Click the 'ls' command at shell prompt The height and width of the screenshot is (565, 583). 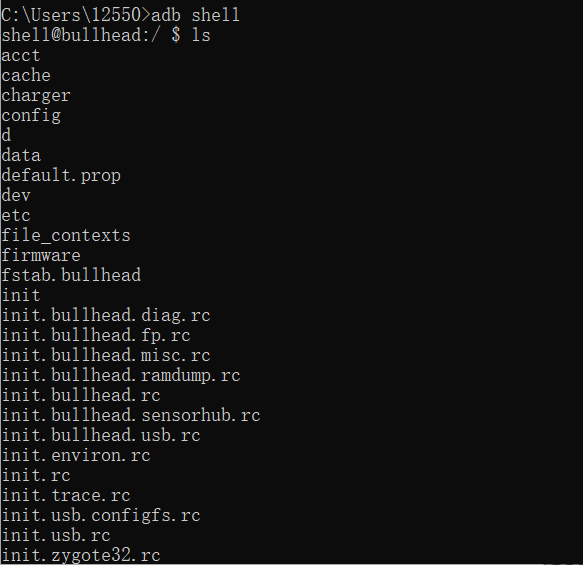[x=201, y=35]
